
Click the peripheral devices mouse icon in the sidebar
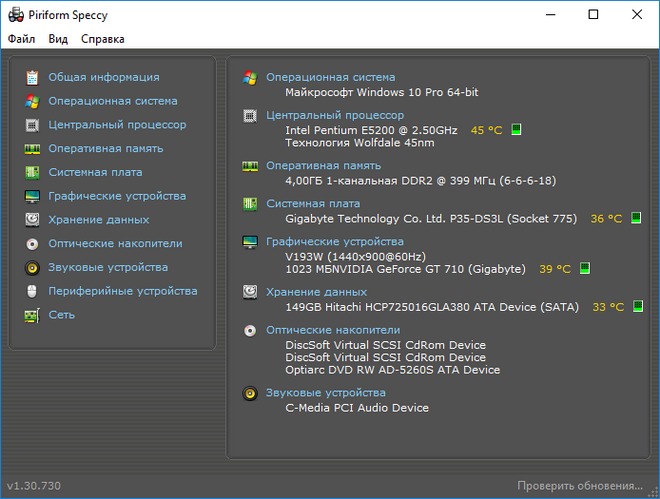(32, 291)
